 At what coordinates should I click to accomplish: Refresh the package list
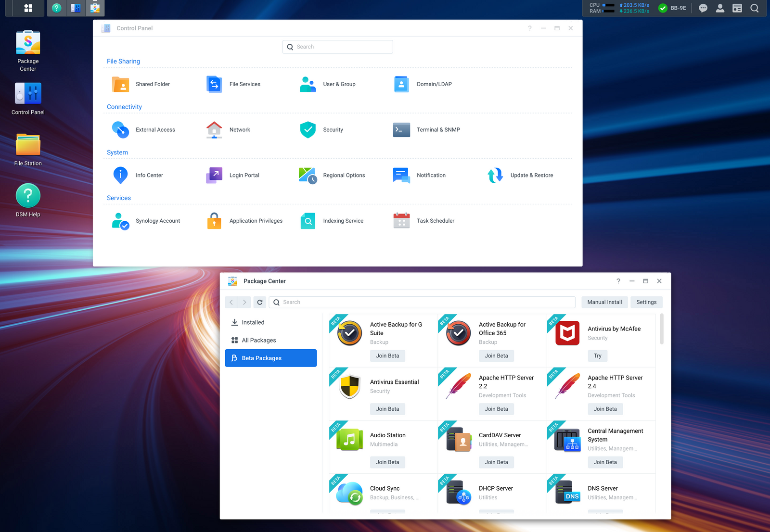tap(260, 302)
